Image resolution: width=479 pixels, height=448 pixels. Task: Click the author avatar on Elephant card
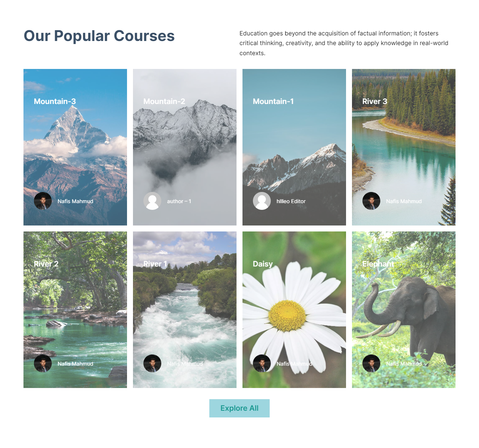[371, 363]
